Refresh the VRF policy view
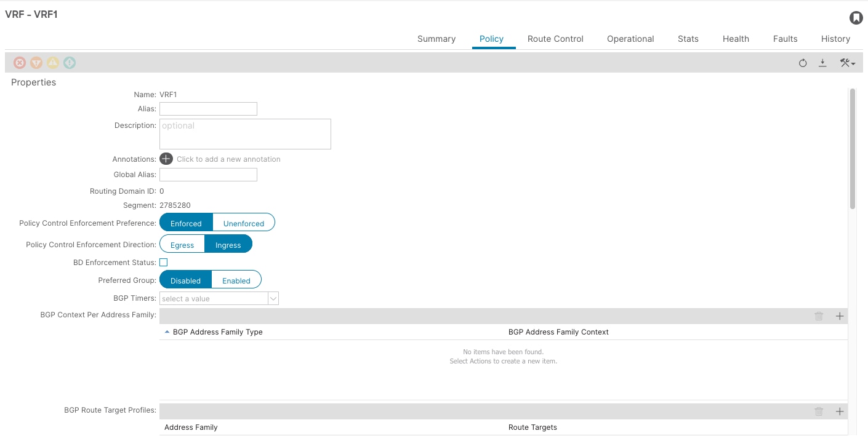The image size is (868, 444). 803,63
